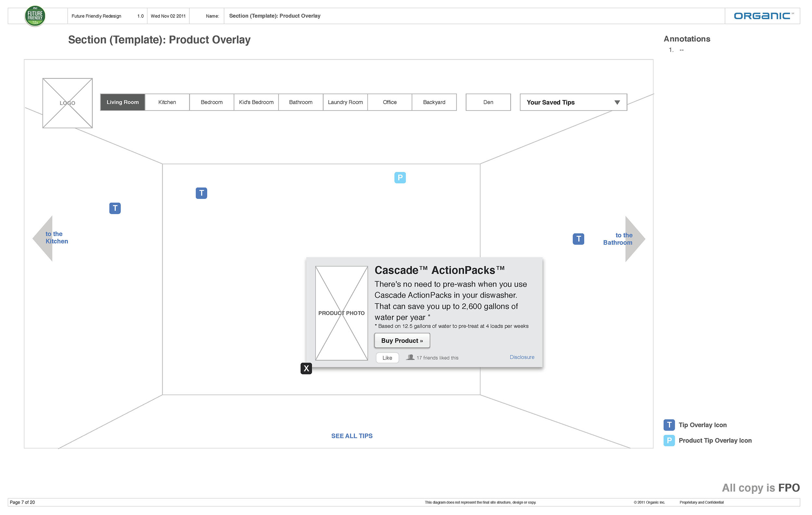Viewport: 812px width, 515px height.
Task: Select the Living Room tab
Action: pyautogui.click(x=123, y=103)
